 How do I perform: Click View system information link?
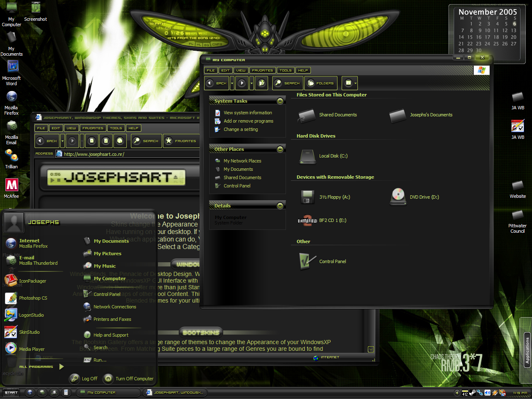(x=244, y=113)
